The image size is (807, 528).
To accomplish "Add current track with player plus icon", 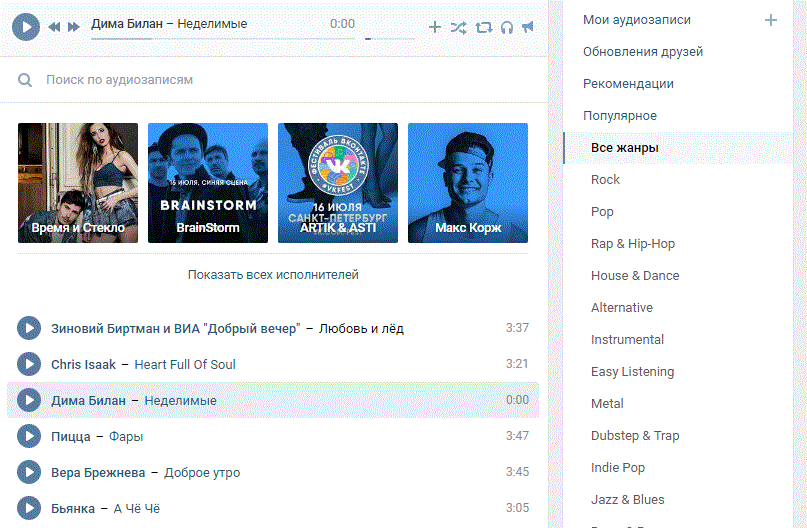I will point(435,27).
